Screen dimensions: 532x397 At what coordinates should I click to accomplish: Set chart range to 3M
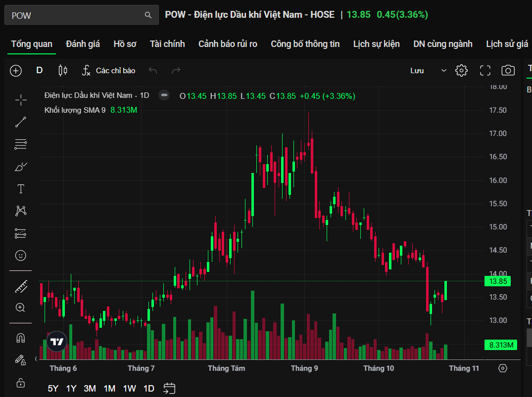pos(90,388)
